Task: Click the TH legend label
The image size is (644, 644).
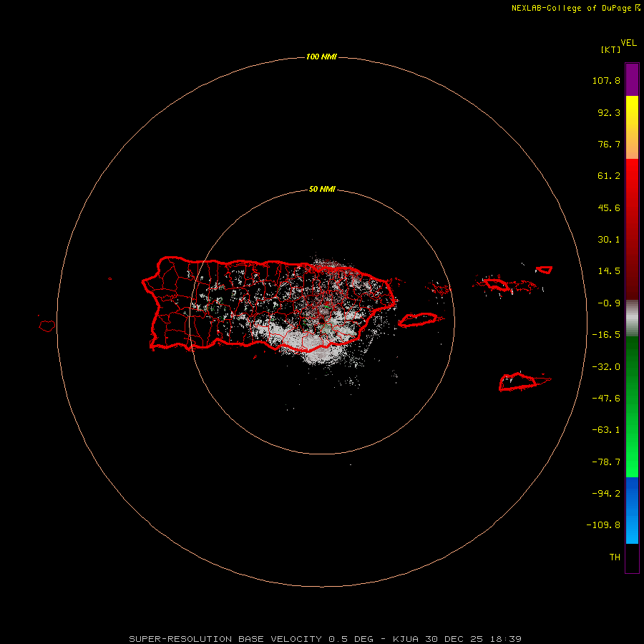Action: (x=615, y=557)
